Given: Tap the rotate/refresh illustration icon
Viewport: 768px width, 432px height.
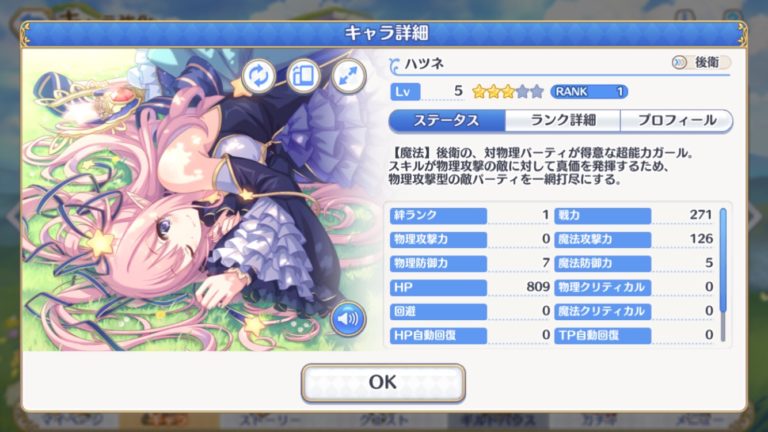Looking at the screenshot, I should tap(259, 76).
